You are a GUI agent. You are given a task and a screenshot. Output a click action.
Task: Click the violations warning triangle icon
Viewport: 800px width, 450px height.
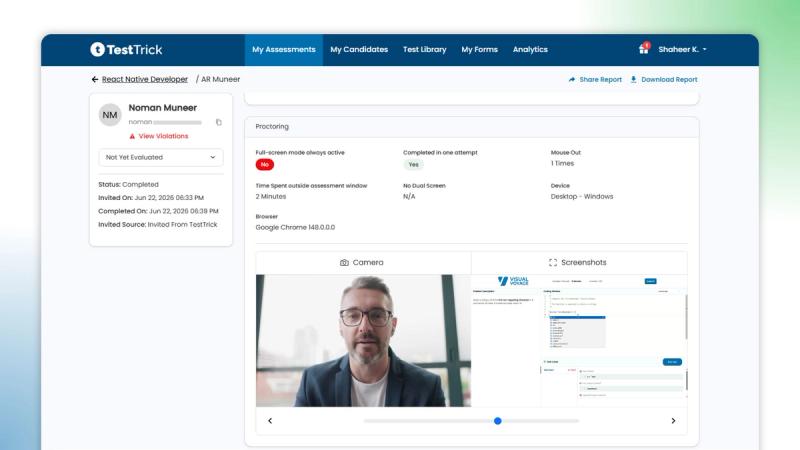[132, 136]
